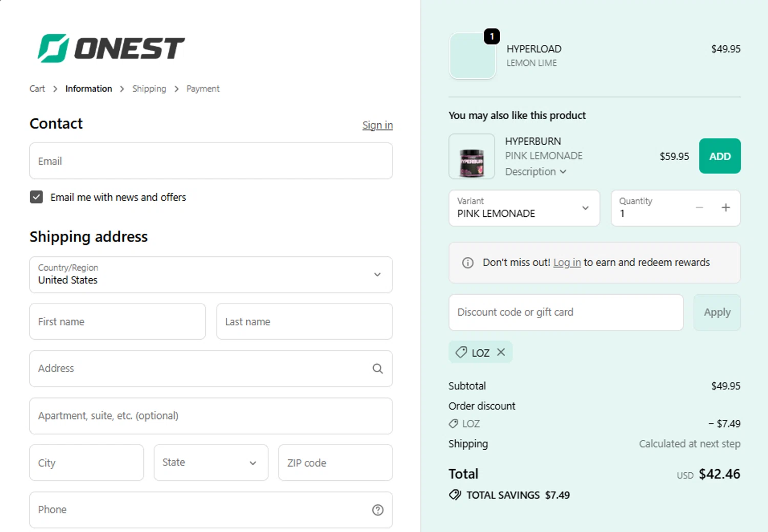Image resolution: width=768 pixels, height=532 pixels.
Task: Expand the HYPERBURN Description
Action: pos(536,172)
